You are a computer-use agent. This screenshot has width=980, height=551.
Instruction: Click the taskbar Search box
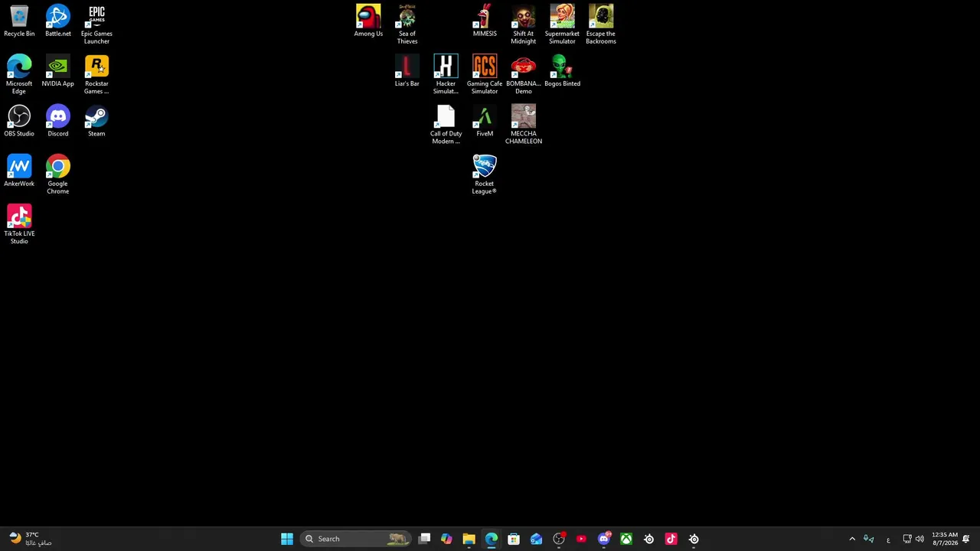[357, 539]
